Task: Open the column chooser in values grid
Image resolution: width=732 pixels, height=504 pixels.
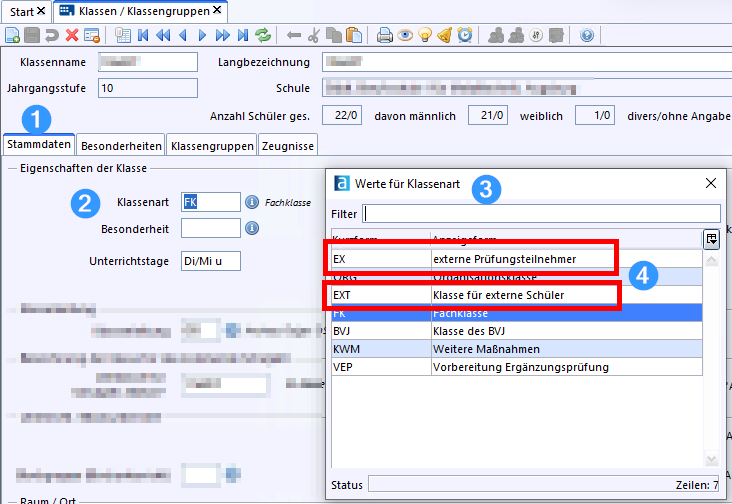Action: [711, 238]
